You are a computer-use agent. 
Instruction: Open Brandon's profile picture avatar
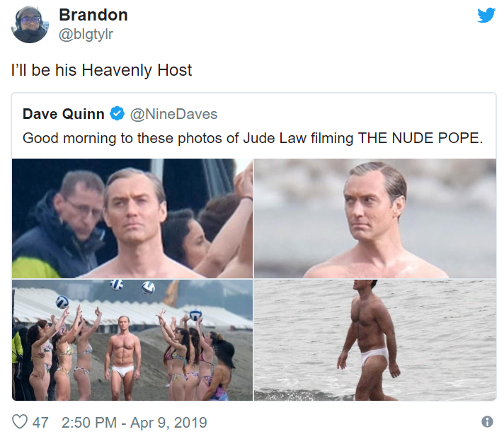[30, 25]
